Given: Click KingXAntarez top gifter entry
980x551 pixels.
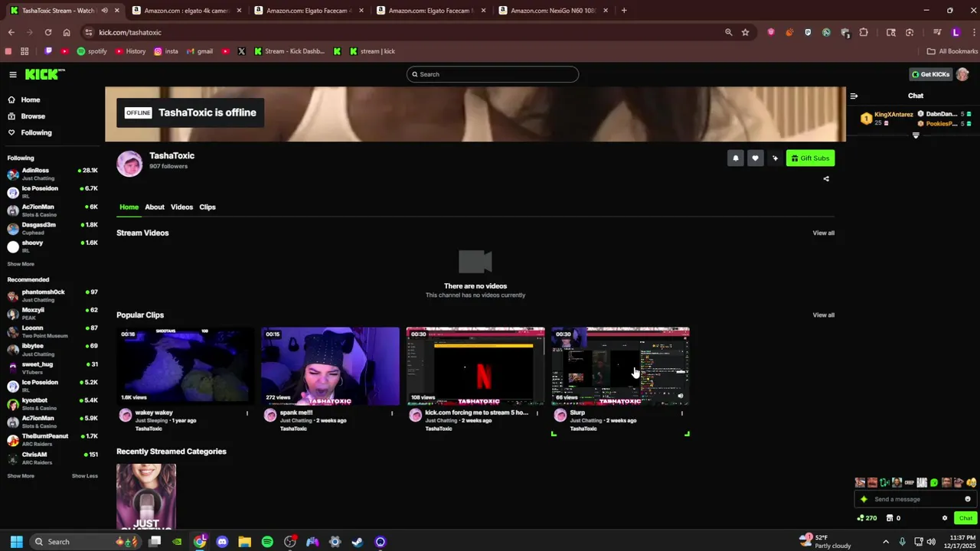Looking at the screenshot, I should (x=887, y=118).
